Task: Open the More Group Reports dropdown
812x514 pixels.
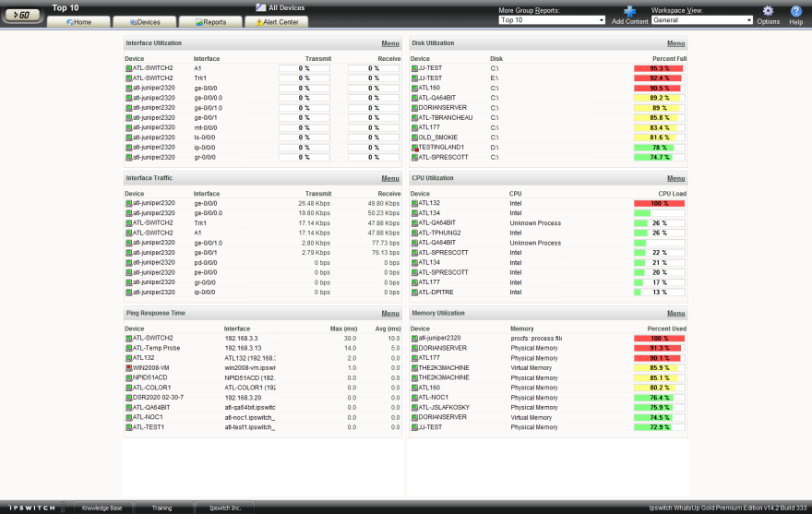Action: pos(552,19)
